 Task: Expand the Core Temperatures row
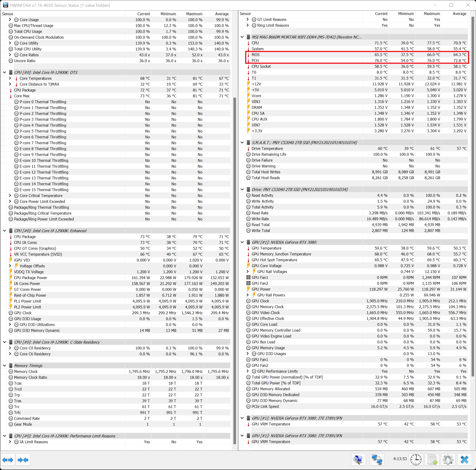[10, 78]
